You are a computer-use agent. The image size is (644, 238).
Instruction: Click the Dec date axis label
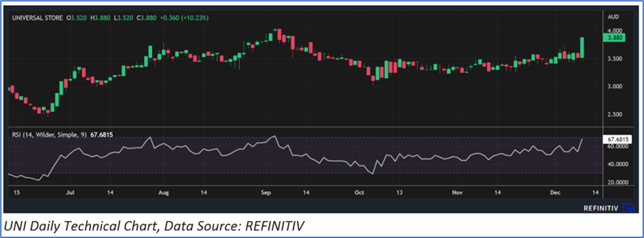(x=556, y=192)
